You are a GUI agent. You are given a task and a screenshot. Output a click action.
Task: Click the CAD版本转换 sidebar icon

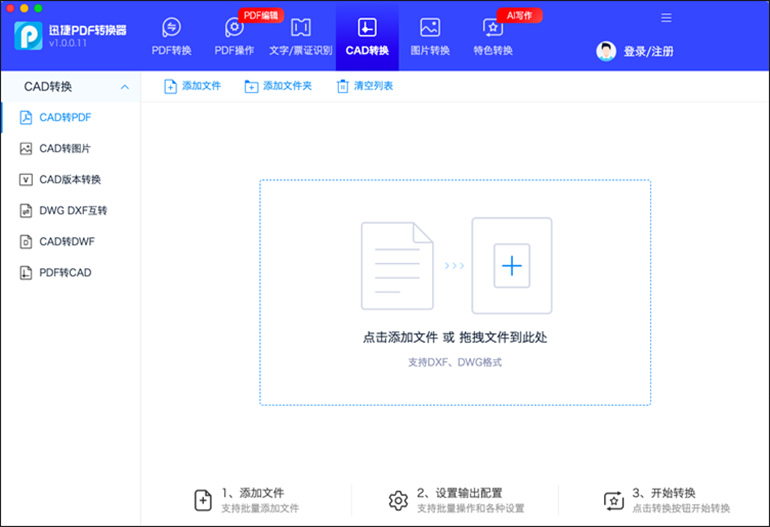point(26,179)
